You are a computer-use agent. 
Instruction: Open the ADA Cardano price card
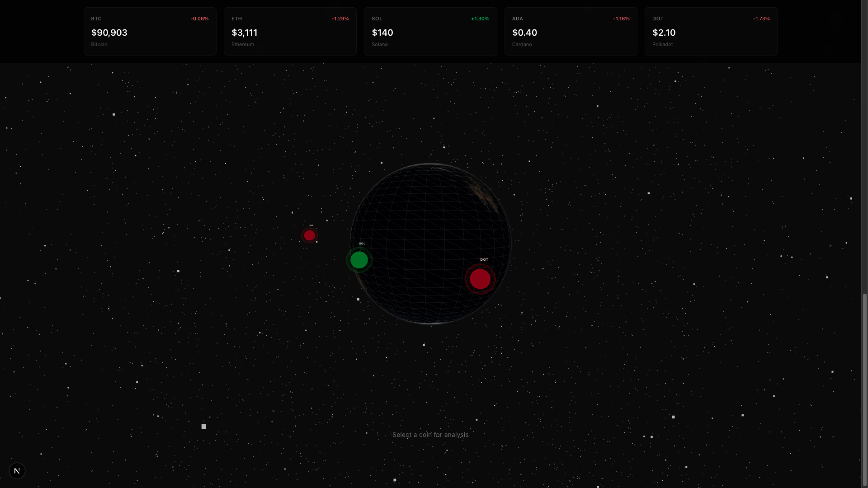tap(571, 31)
